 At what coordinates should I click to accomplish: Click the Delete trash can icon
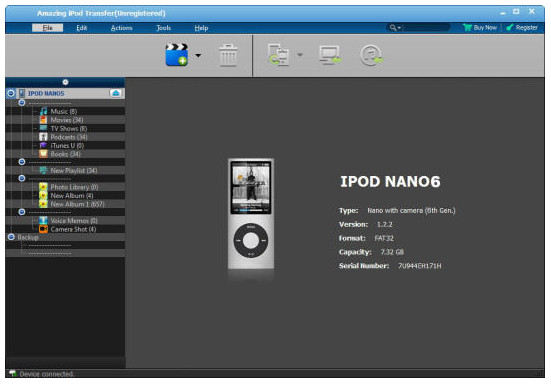click(228, 55)
